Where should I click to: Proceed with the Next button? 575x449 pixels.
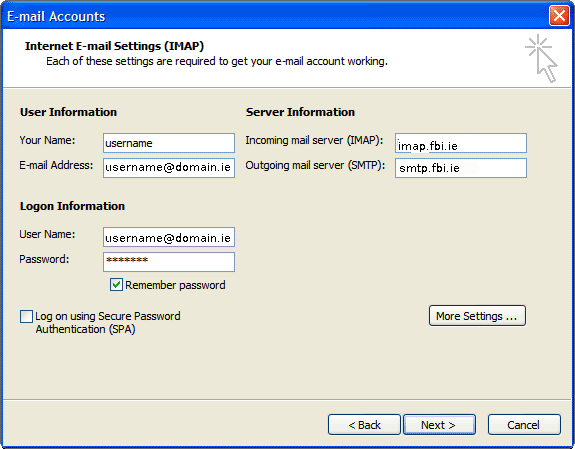[439, 424]
